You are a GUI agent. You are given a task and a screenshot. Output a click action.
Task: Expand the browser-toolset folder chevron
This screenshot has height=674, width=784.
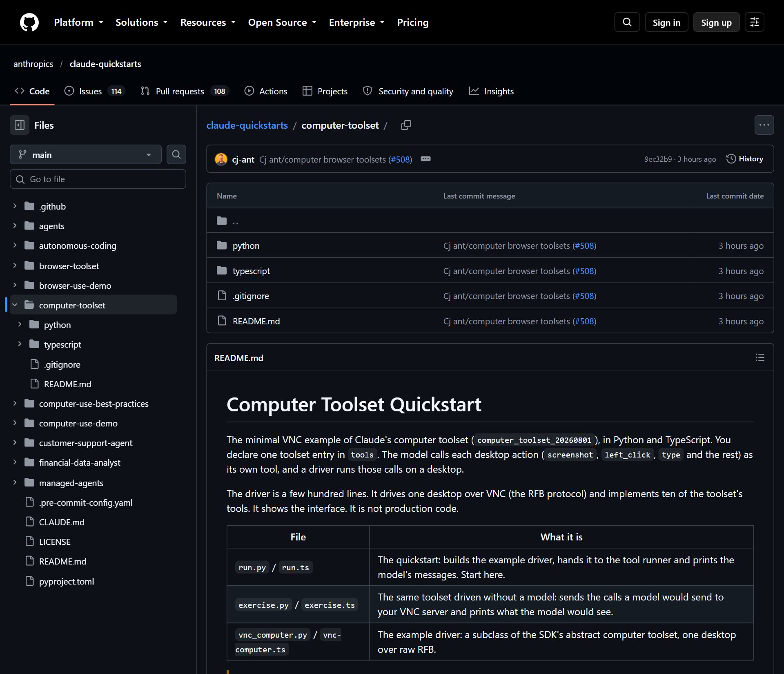click(15, 266)
